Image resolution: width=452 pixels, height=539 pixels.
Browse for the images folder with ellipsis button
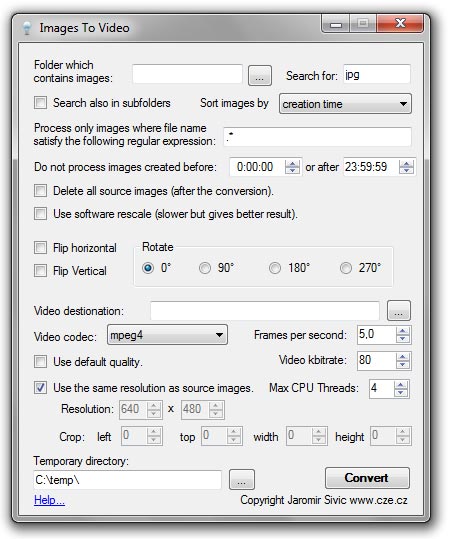click(260, 76)
